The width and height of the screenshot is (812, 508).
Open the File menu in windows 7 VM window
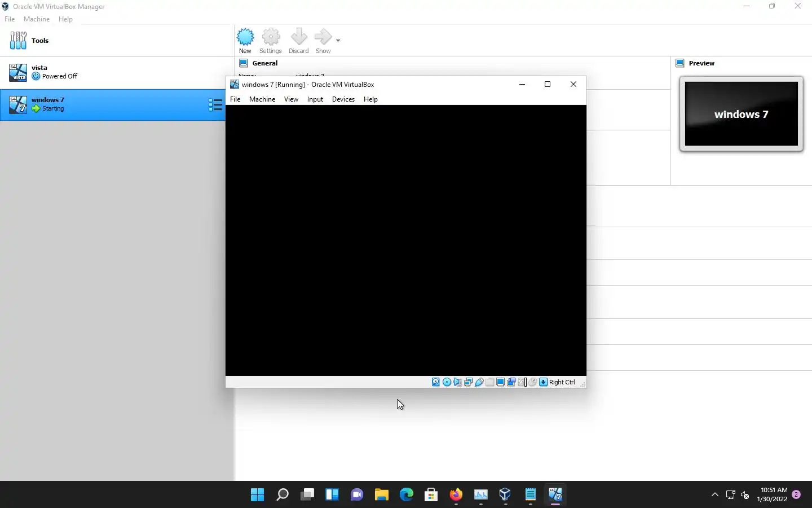[235, 99]
